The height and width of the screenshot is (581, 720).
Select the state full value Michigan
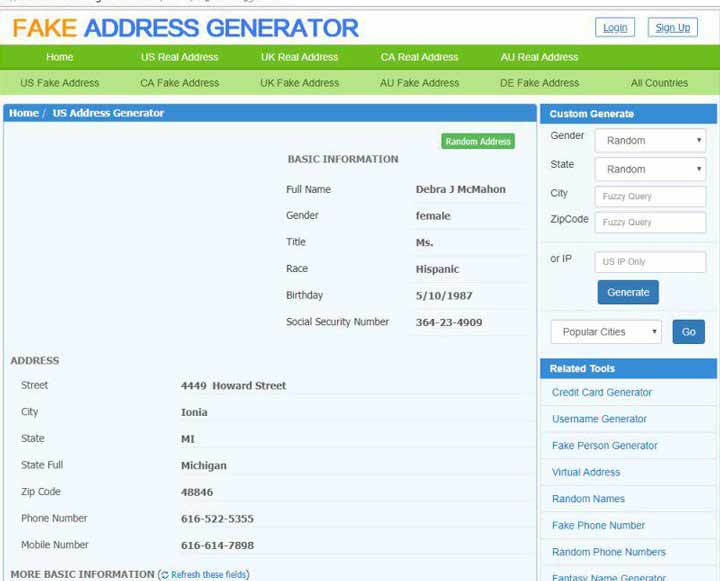203,466
